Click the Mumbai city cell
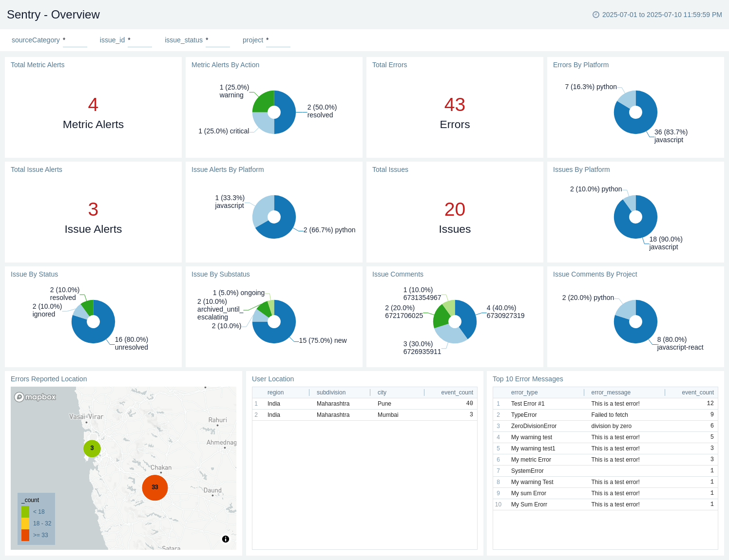Image resolution: width=729 pixels, height=560 pixels. [x=388, y=415]
